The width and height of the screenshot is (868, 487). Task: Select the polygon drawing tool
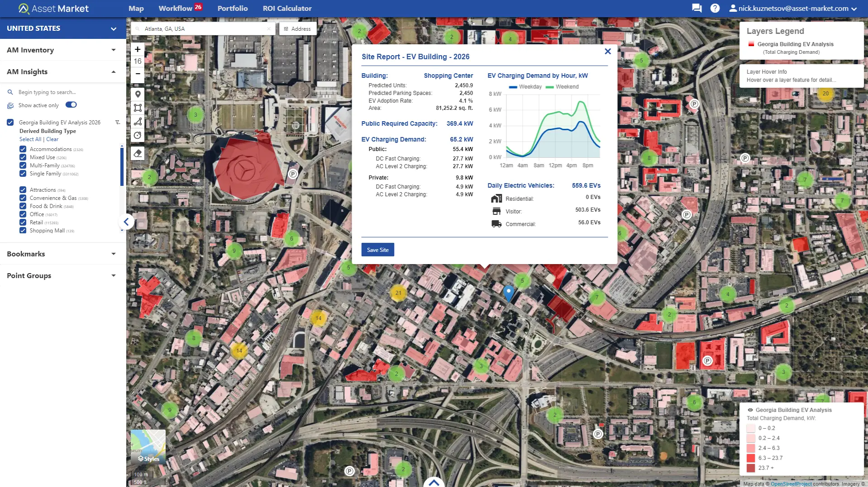click(138, 122)
